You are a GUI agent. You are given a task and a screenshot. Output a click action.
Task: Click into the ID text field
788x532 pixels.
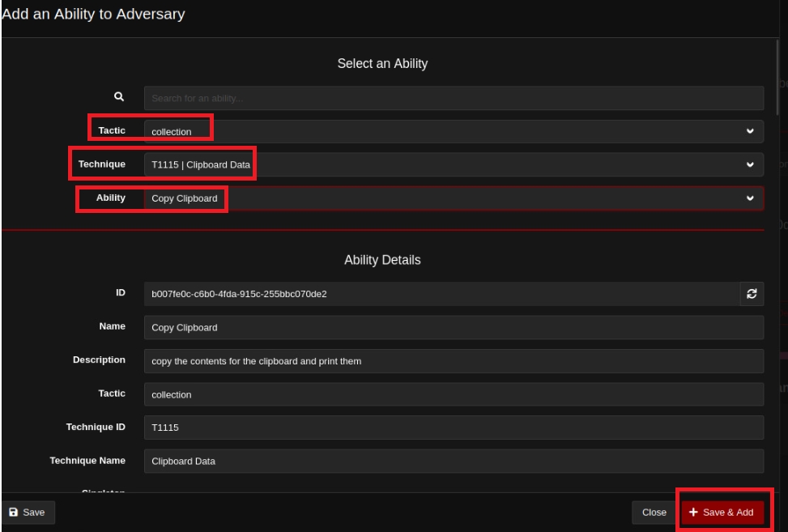[441, 294]
